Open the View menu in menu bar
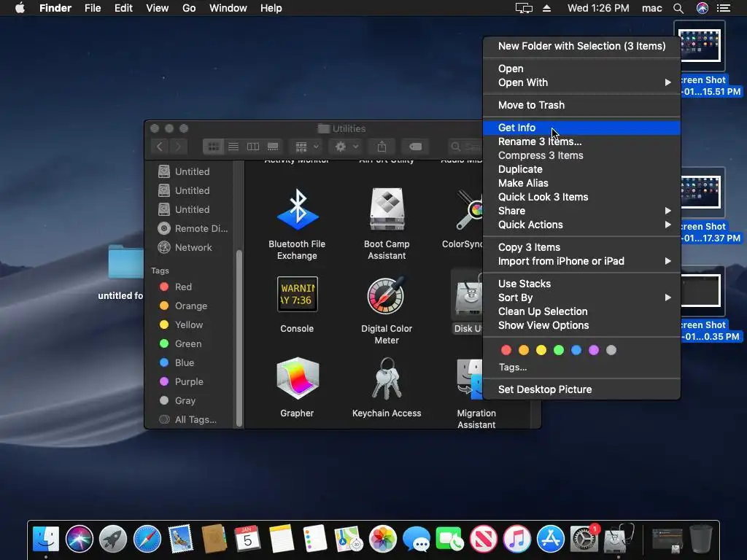747x560 pixels. tap(158, 8)
